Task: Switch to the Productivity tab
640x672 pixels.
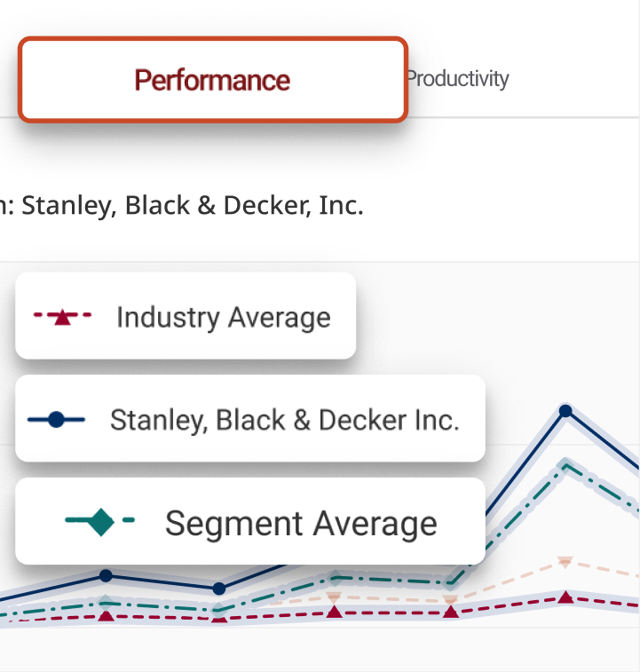Action: point(458,79)
